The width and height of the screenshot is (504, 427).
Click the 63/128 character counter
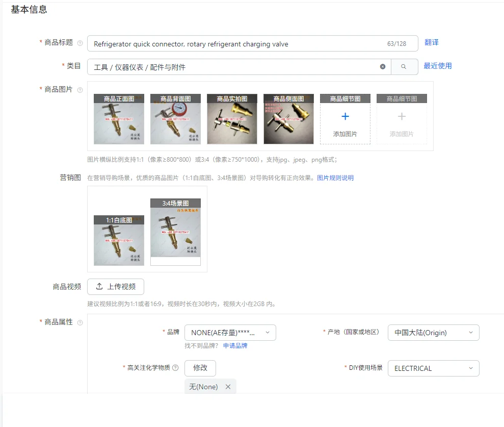396,44
